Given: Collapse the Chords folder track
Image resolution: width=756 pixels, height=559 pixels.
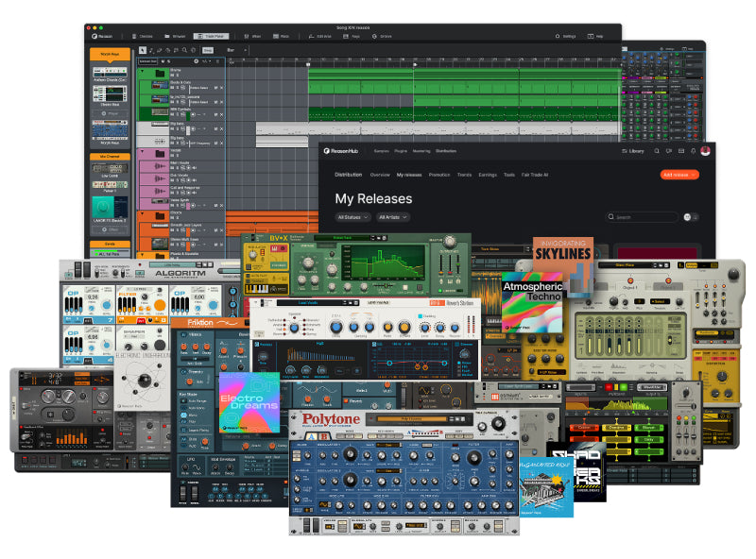Looking at the screenshot, I should point(142,213).
